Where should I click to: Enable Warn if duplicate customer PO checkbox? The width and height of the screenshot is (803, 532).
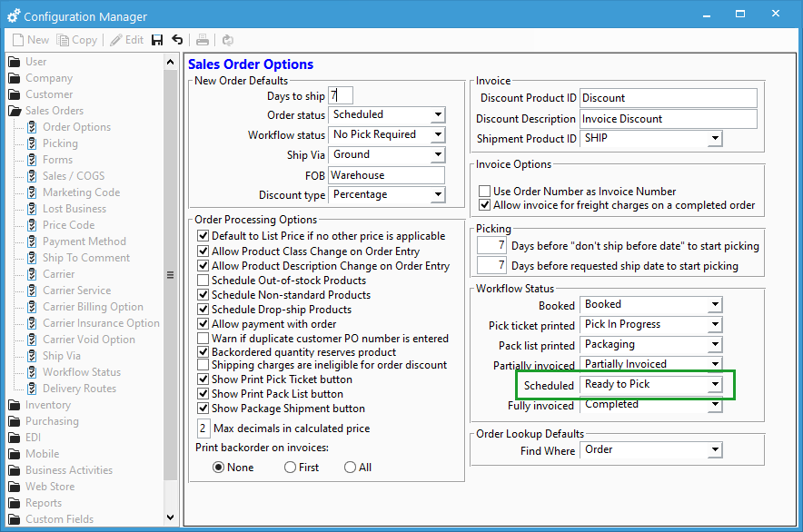coord(203,339)
